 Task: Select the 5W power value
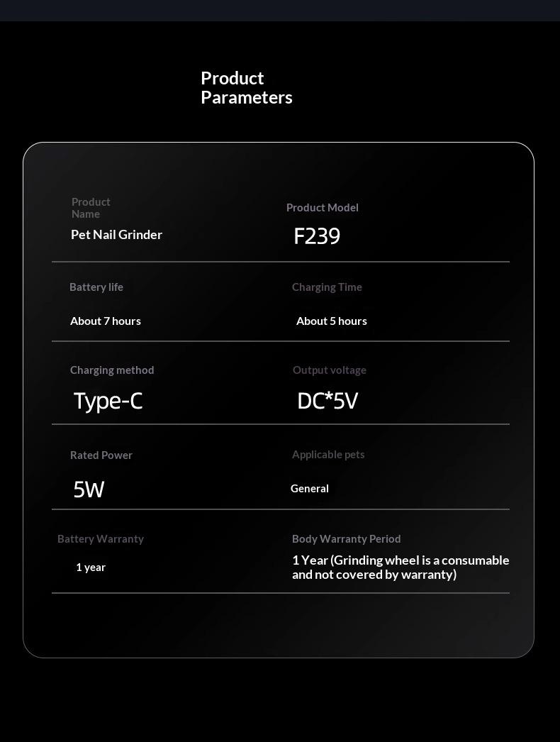[89, 489]
